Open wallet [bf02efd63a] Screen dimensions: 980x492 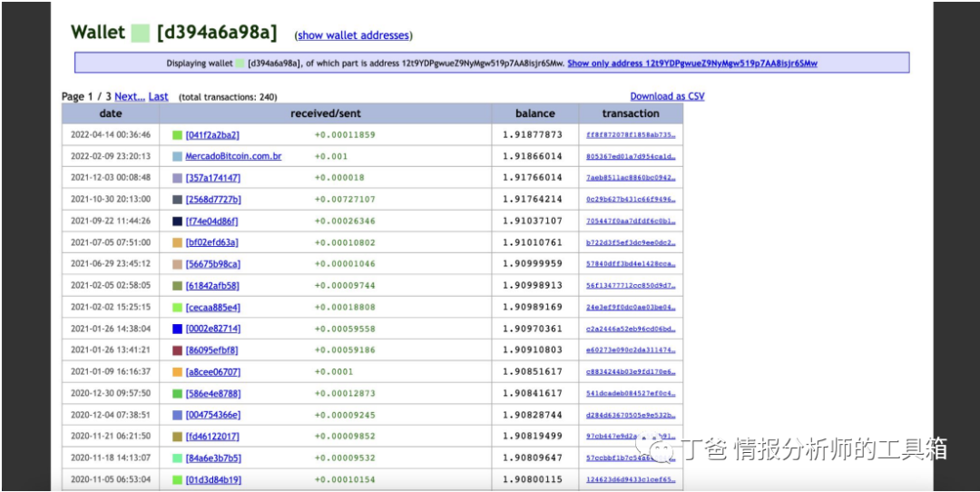pyautogui.click(x=211, y=242)
